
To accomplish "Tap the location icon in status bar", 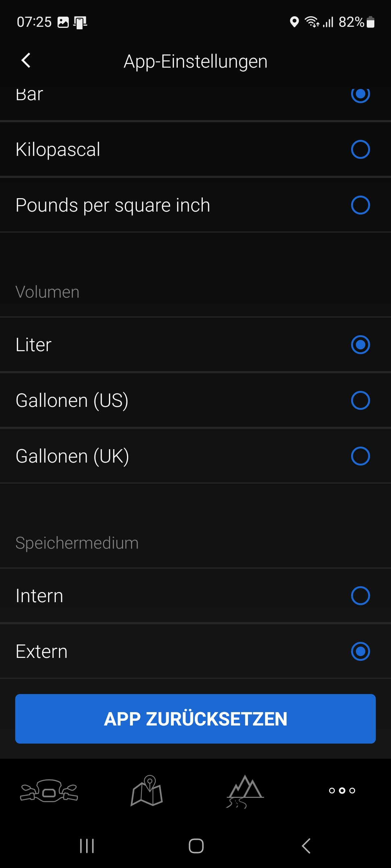I will click(x=294, y=22).
